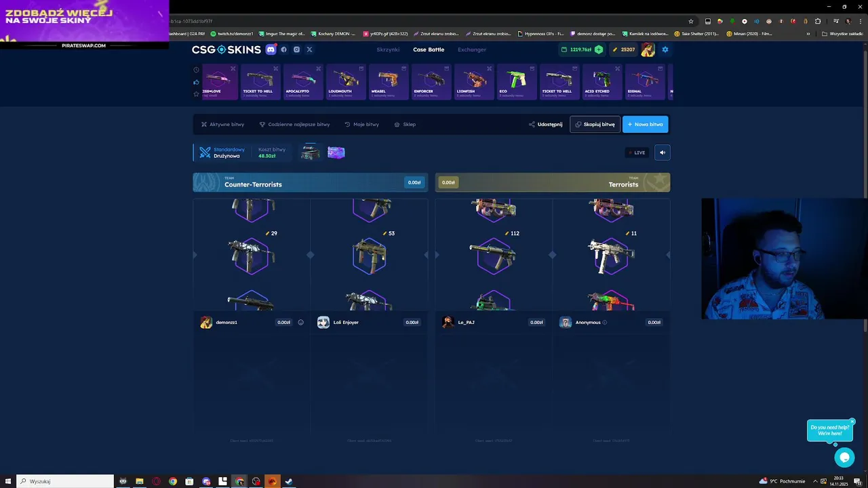Open the weather widget 9°C Pochmurnie
Viewport: 868px width, 488px height.
(x=782, y=481)
